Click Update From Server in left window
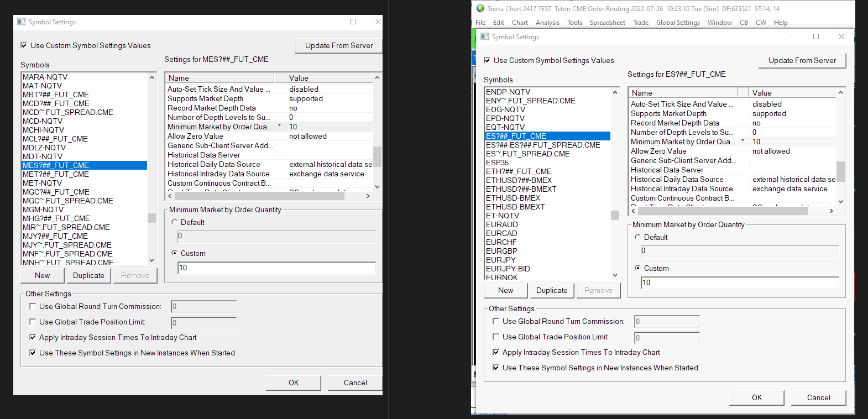Image resolution: width=868 pixels, height=419 pixels. [339, 45]
